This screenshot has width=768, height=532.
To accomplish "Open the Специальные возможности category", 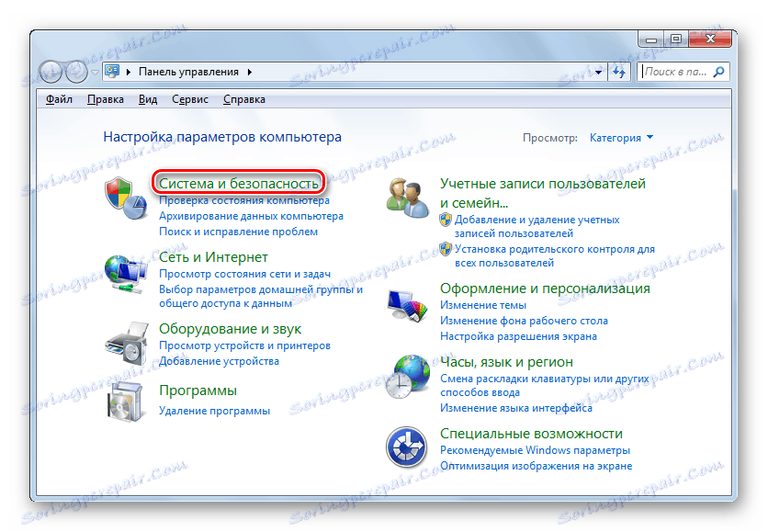I will coord(531,434).
